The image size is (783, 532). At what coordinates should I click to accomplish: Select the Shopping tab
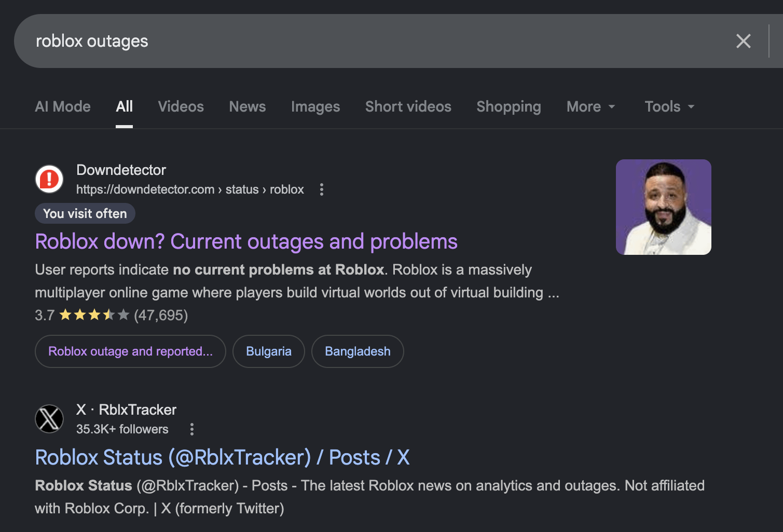(509, 106)
